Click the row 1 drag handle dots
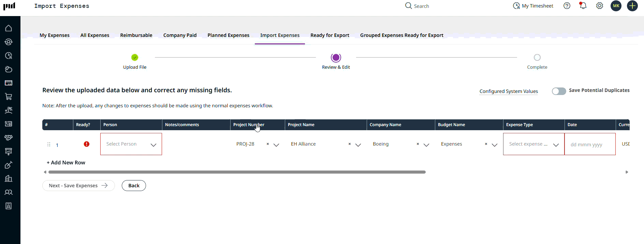 tap(49, 145)
